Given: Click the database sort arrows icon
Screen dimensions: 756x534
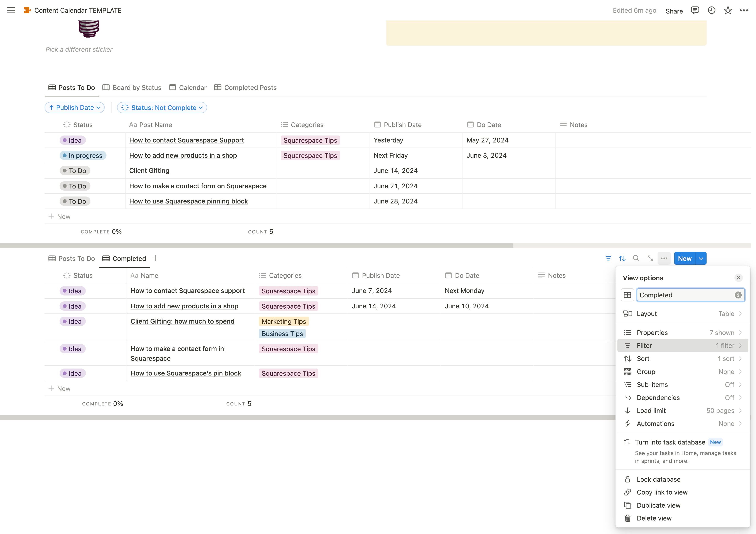Looking at the screenshot, I should pos(622,259).
